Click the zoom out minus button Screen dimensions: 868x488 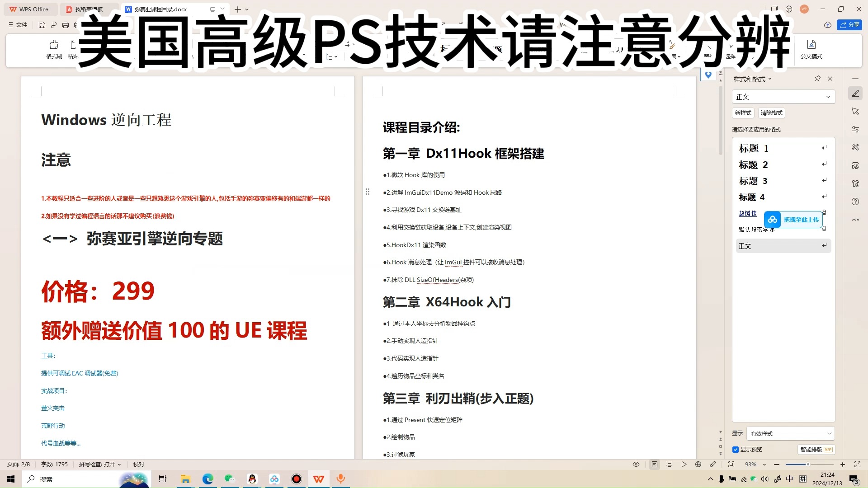click(x=777, y=465)
